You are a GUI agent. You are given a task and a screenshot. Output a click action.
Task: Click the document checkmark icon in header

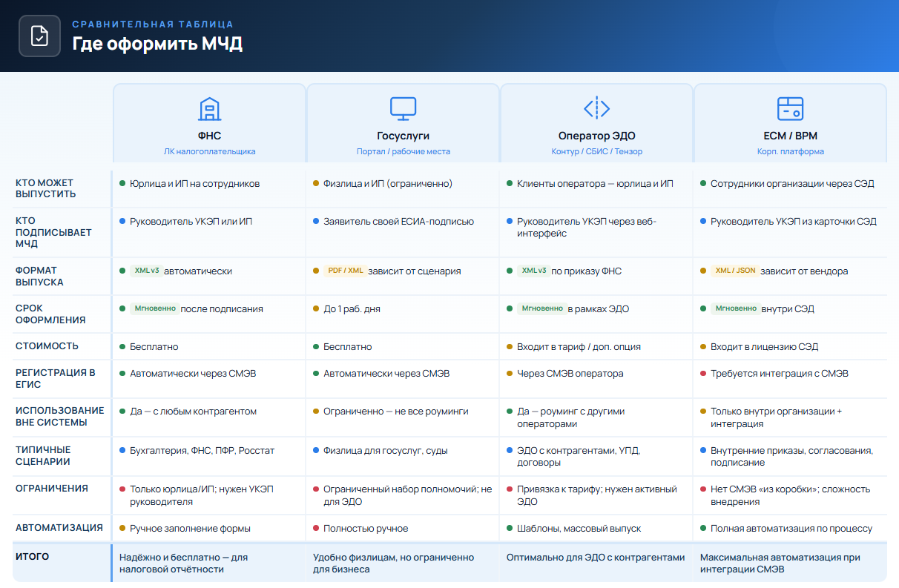point(39,36)
